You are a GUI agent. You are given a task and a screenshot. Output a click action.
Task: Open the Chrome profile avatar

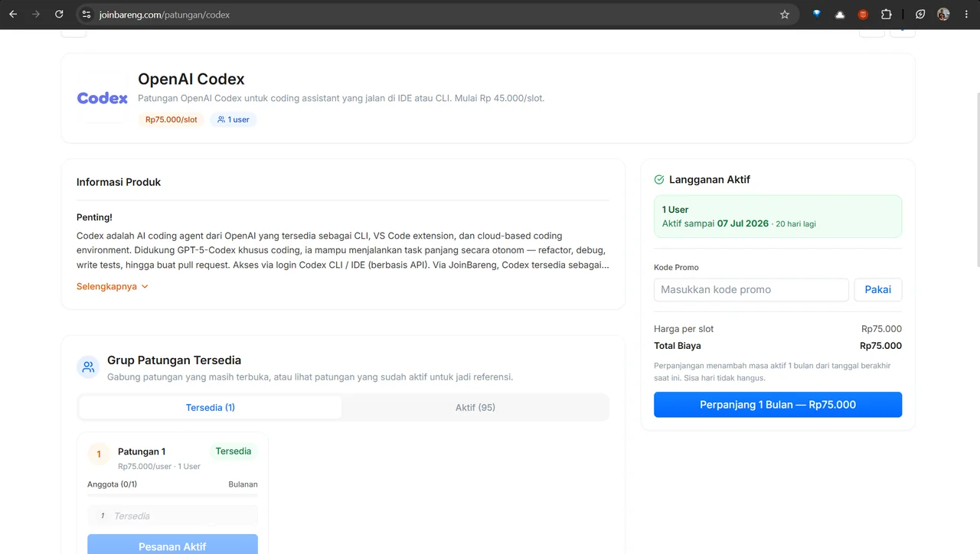(x=943, y=15)
